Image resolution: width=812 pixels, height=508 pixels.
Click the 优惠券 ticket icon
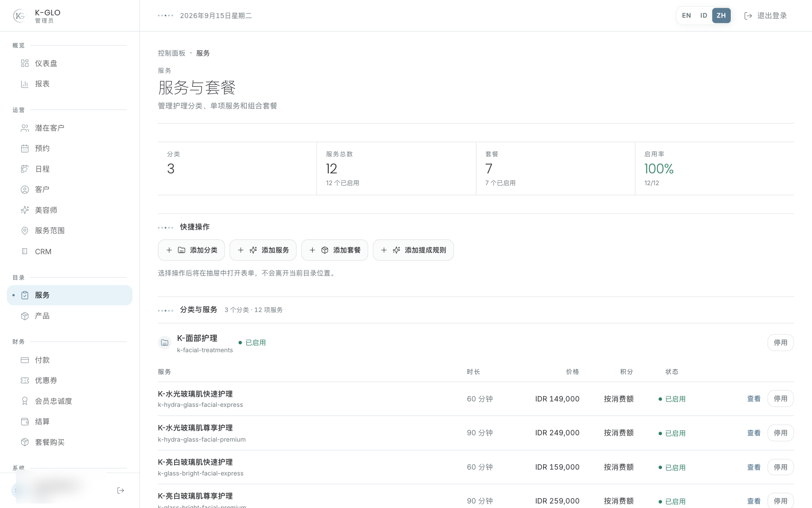pyautogui.click(x=25, y=381)
